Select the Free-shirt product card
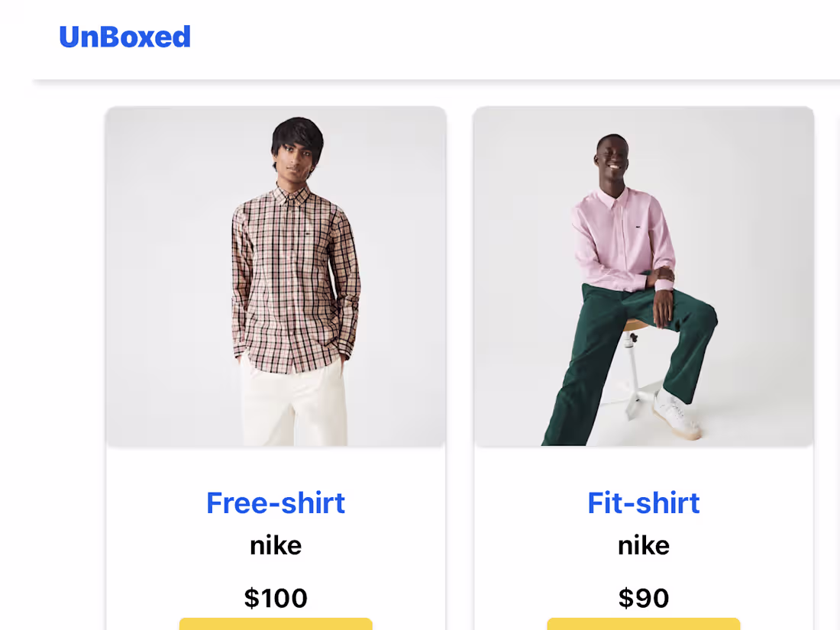840x630 pixels. pyautogui.click(x=275, y=367)
